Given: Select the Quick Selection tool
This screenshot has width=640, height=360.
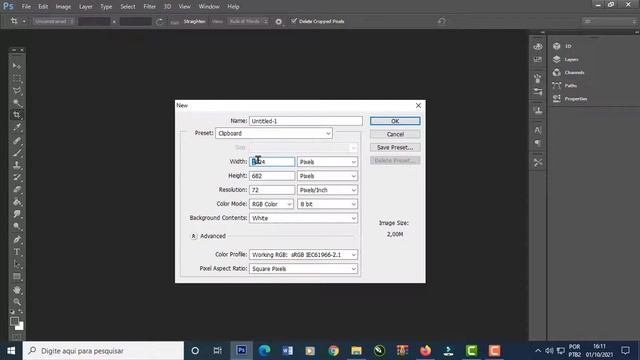Looking at the screenshot, I should [17, 102].
